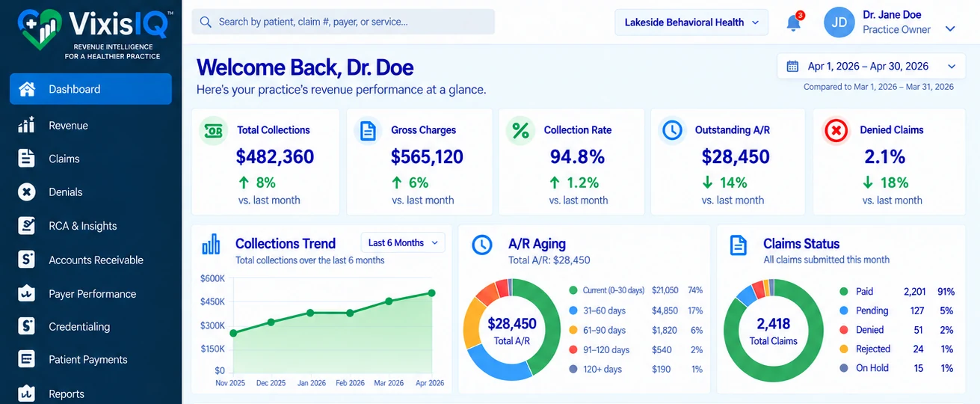Click the 31–60 days blue legend dot
Viewport: 980px width, 404px height.
click(573, 310)
